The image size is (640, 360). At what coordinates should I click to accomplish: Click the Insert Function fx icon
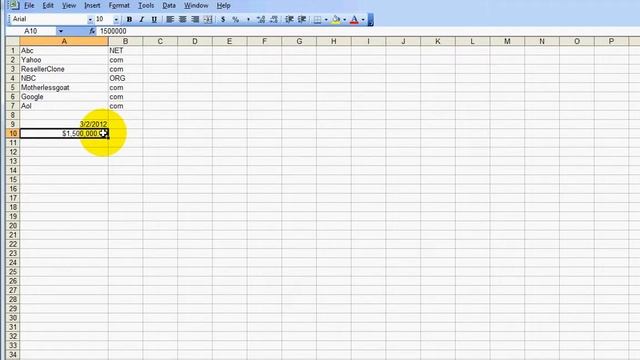(x=92, y=31)
